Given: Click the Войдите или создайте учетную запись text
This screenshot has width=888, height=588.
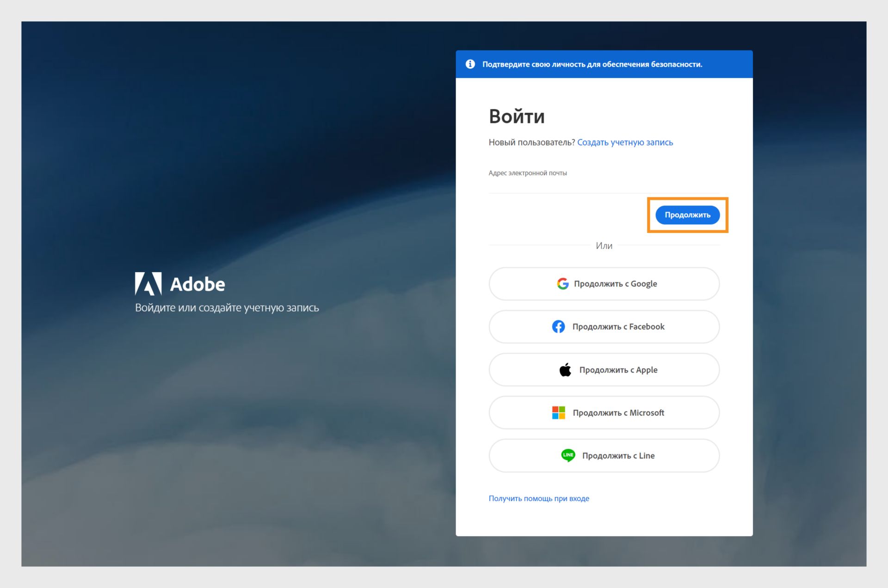Looking at the screenshot, I should click(227, 308).
